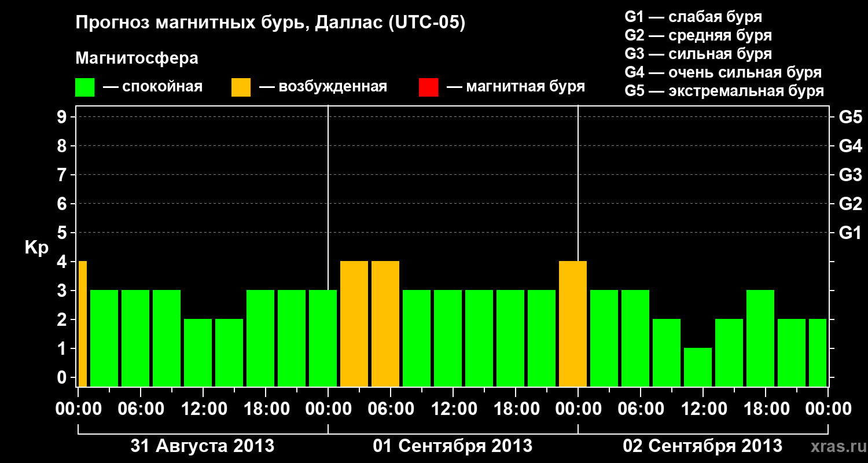
Task: Click the '— магнитная буря' legend label
Action: [x=516, y=87]
